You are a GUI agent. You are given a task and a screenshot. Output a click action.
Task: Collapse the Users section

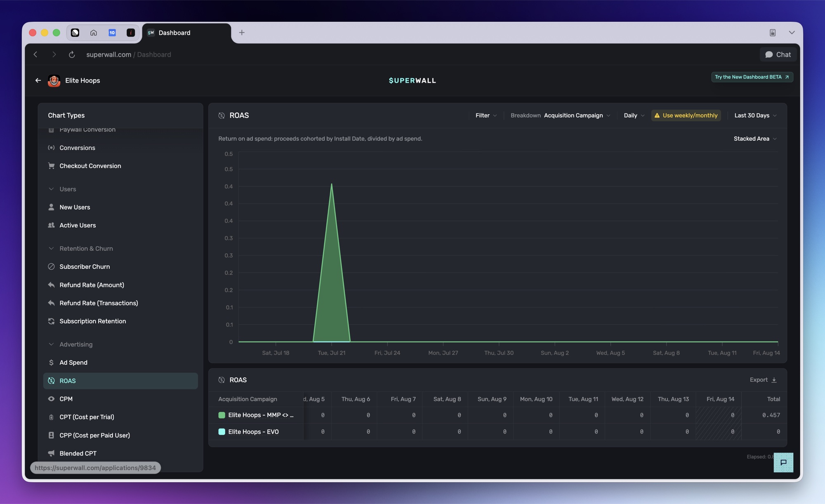(x=51, y=189)
